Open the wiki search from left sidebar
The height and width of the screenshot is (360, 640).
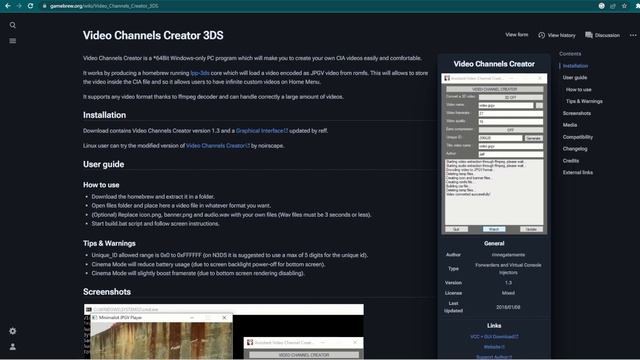pos(13,25)
